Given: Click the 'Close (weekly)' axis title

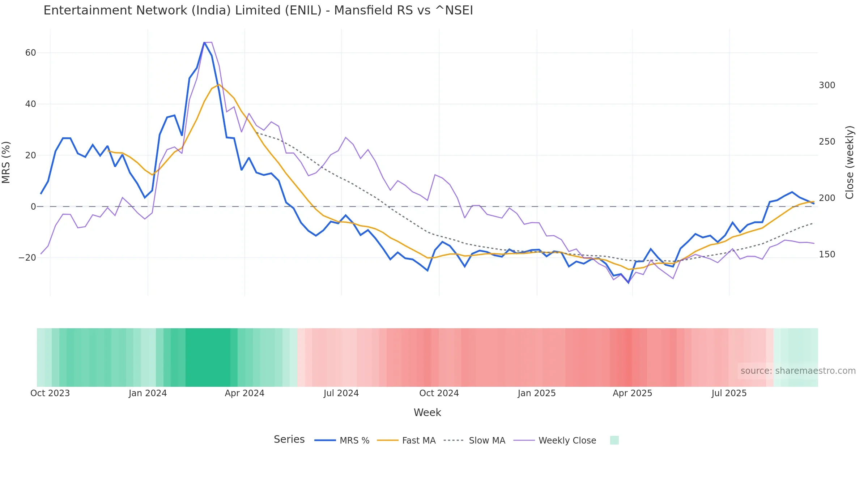Looking at the screenshot, I should pyautogui.click(x=850, y=162).
